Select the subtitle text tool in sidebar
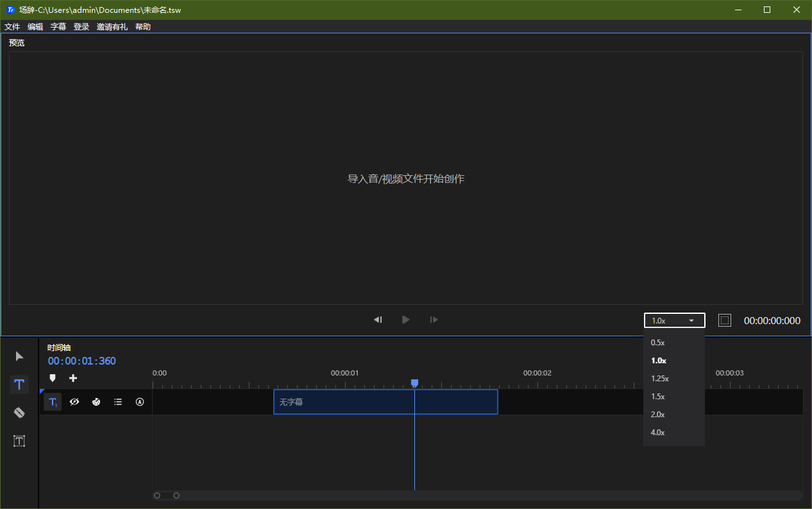 click(x=19, y=384)
